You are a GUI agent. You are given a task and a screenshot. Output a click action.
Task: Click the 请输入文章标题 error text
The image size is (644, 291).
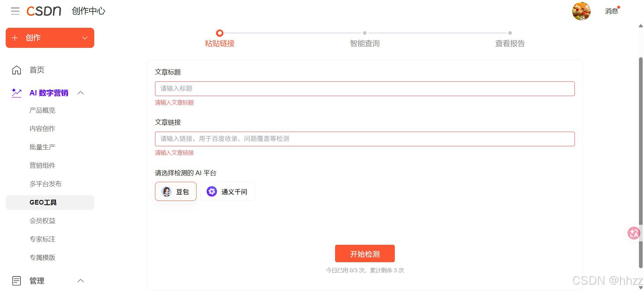click(x=174, y=102)
